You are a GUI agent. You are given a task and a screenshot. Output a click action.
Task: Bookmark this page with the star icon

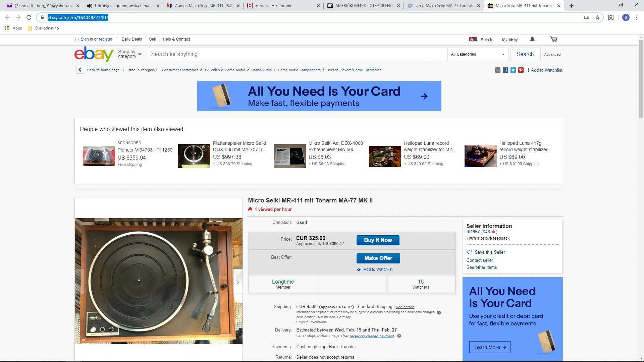click(x=597, y=17)
